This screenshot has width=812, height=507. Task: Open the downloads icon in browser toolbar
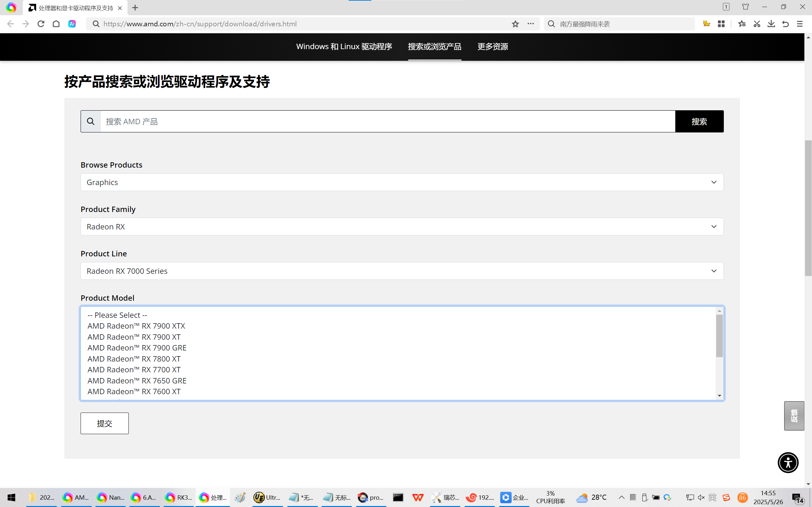click(x=771, y=24)
